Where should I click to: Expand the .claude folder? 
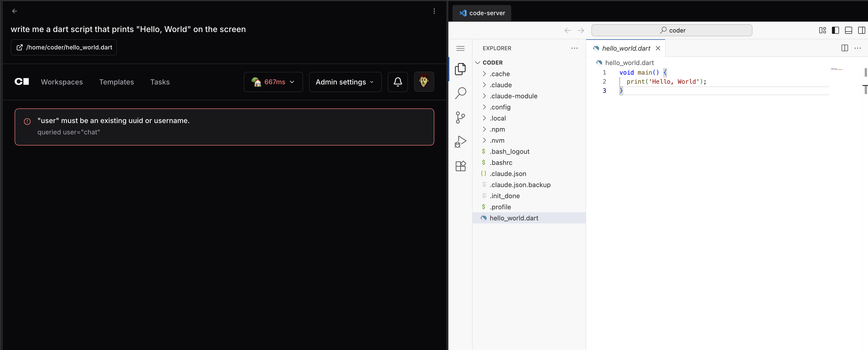tap(529, 85)
